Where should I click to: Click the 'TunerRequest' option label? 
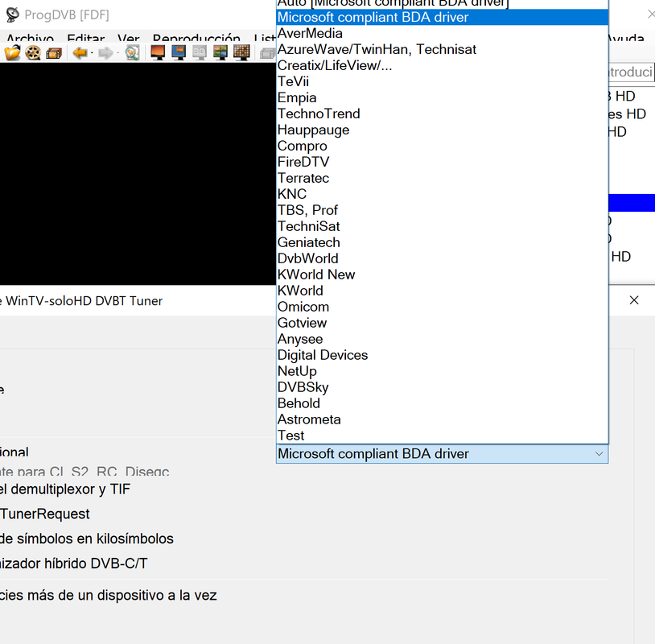[x=45, y=514]
